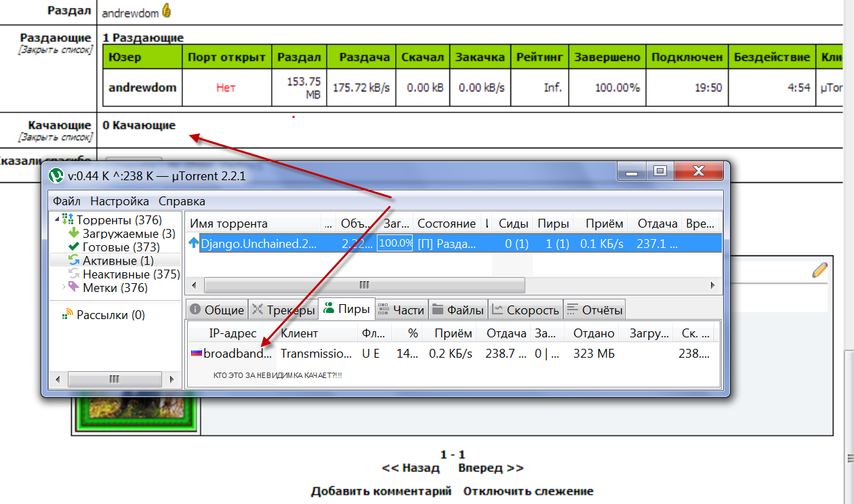Screen dimensions: 854x504
Task: Click the Порт открыт table header
Action: 226,57
